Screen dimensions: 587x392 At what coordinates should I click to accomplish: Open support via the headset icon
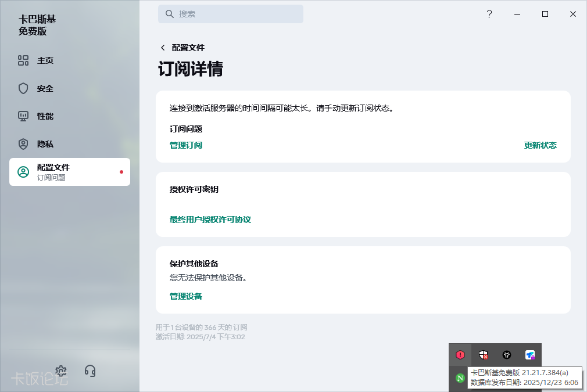coord(90,371)
